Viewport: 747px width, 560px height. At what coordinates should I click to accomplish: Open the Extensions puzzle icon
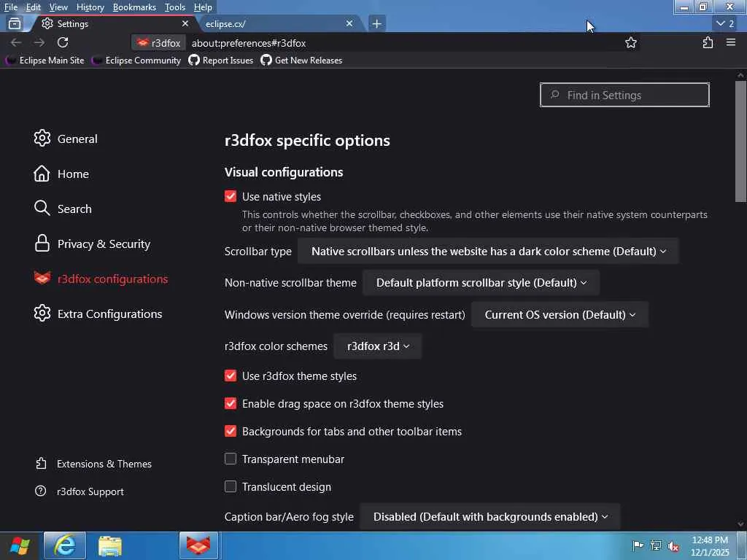(708, 43)
